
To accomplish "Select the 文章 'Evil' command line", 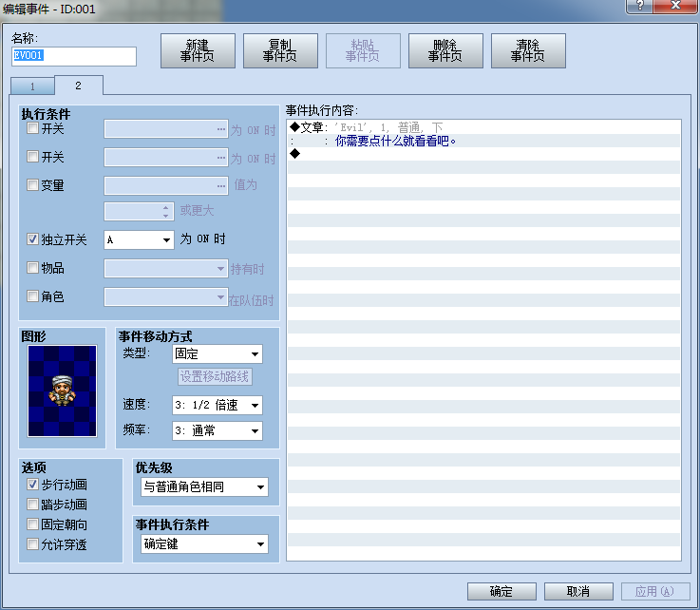I will (x=484, y=127).
